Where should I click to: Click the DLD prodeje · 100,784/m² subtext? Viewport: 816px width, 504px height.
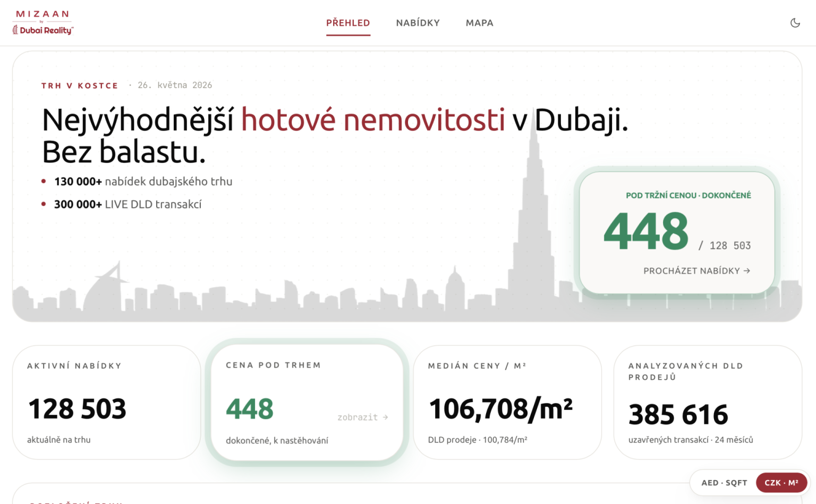pos(478,440)
